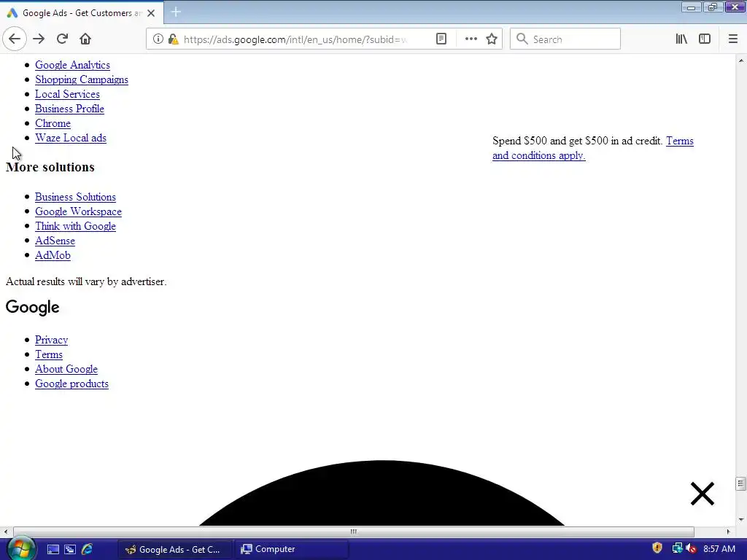Launch Internet Explorer from quick launch
This screenshot has height=560, width=747.
coord(88,550)
